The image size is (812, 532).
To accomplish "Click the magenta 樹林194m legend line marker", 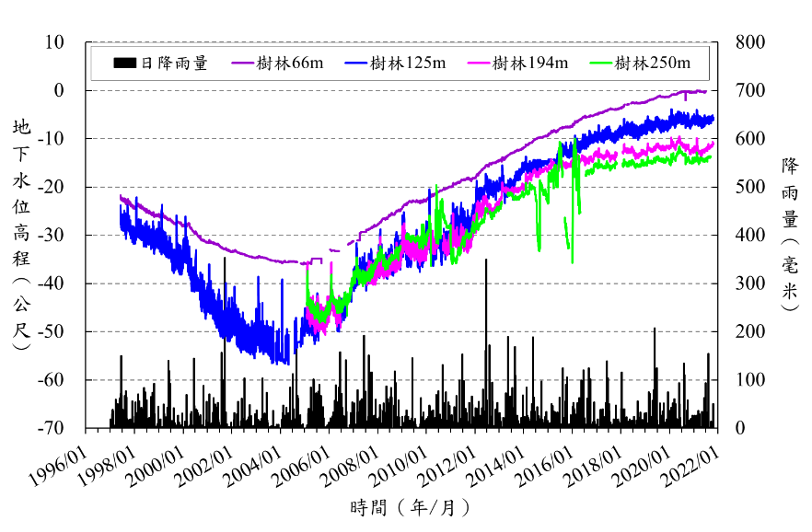I will [x=479, y=64].
